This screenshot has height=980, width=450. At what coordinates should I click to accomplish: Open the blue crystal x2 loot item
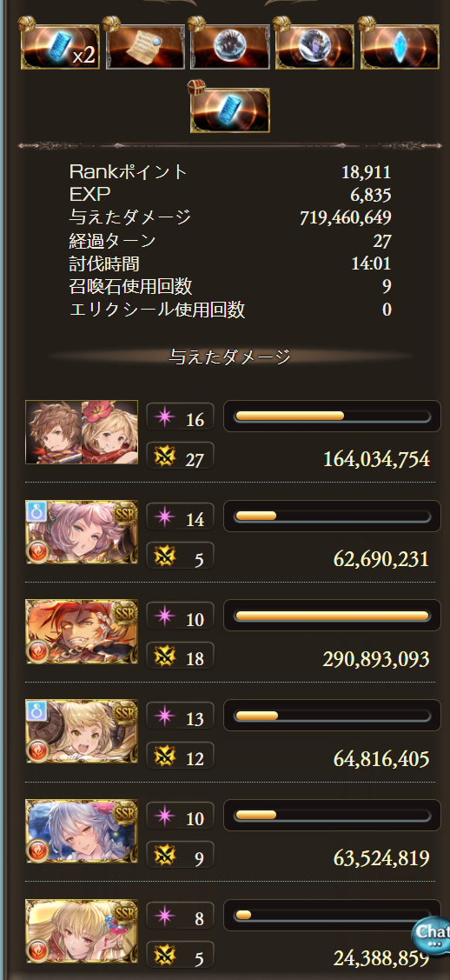[x=60, y=46]
